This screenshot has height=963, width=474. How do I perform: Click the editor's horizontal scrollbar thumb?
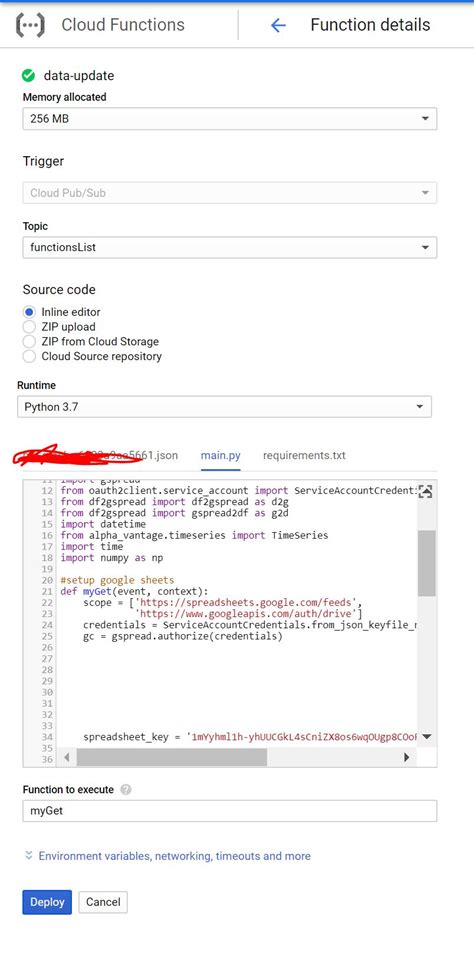(x=172, y=757)
